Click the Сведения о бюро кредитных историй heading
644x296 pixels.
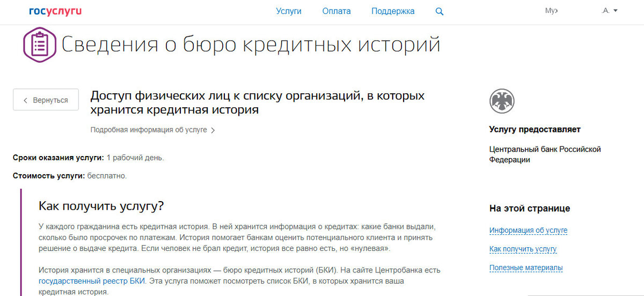251,45
